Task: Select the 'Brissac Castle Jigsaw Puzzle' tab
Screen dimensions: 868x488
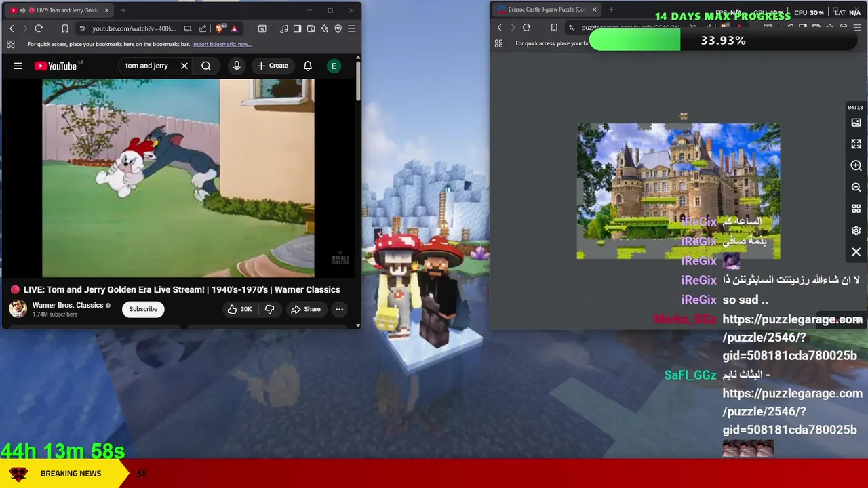Action: (x=547, y=9)
